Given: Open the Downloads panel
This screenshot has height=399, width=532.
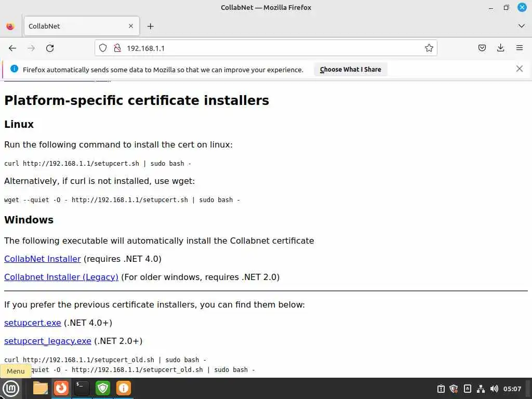Looking at the screenshot, I should click(x=500, y=48).
